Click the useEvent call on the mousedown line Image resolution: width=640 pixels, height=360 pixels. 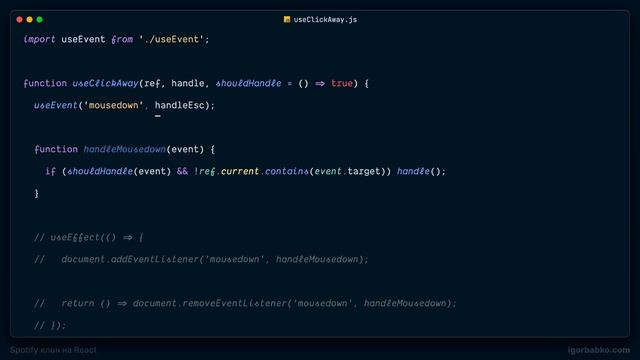point(56,105)
